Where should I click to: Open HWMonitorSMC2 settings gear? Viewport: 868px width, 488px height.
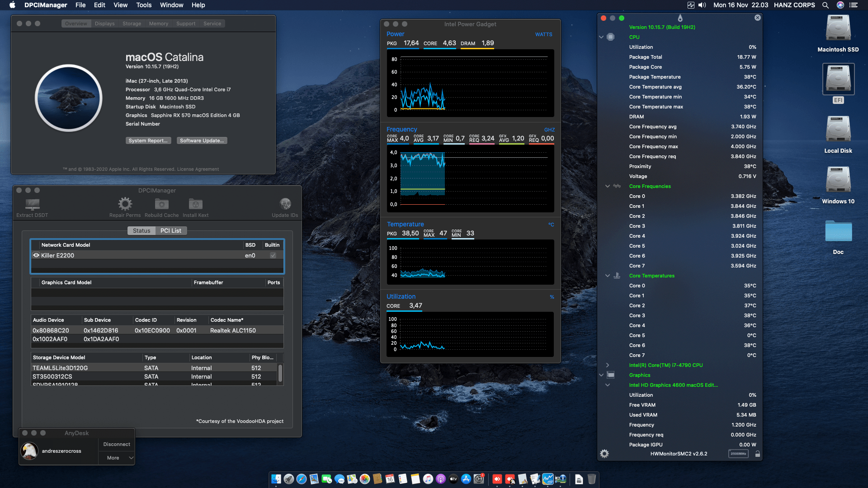pyautogui.click(x=604, y=454)
